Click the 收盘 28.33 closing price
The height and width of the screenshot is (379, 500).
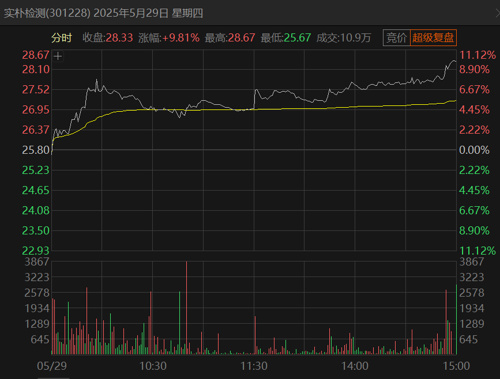(x=108, y=38)
